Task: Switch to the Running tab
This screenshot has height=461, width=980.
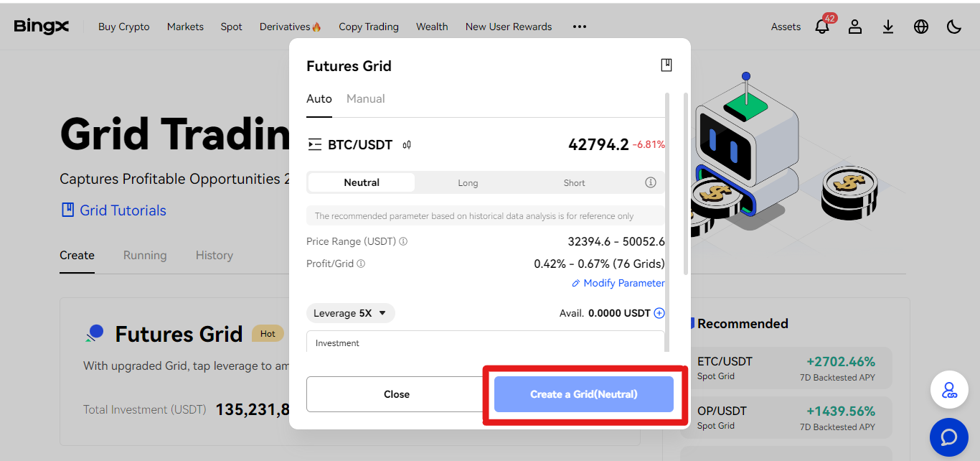Action: click(145, 256)
